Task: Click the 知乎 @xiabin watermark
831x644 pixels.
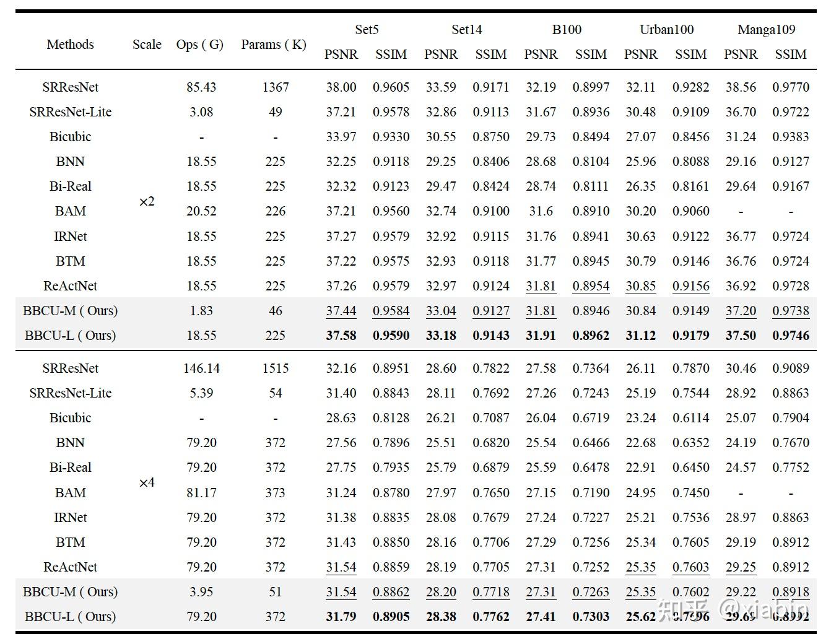Action: click(732, 610)
